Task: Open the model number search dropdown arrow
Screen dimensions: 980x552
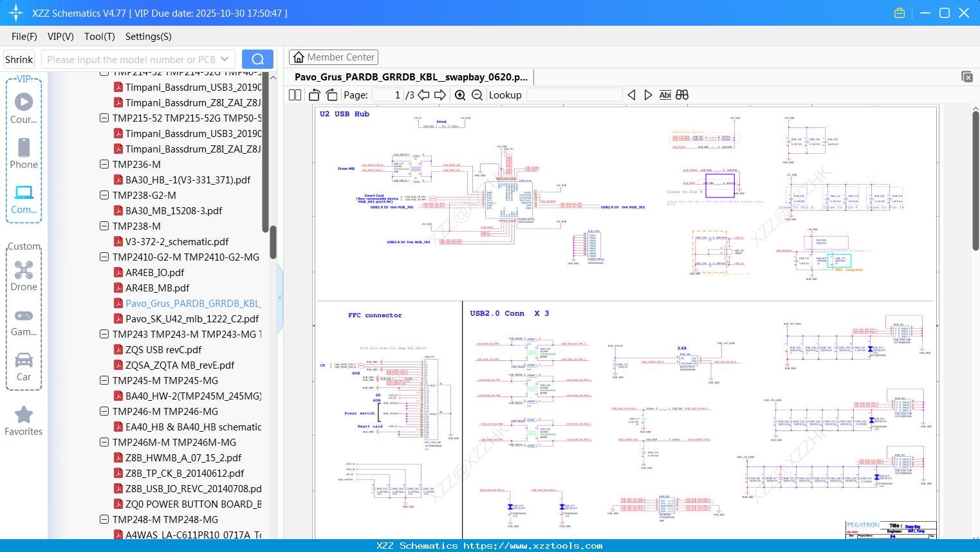Action: coord(225,59)
